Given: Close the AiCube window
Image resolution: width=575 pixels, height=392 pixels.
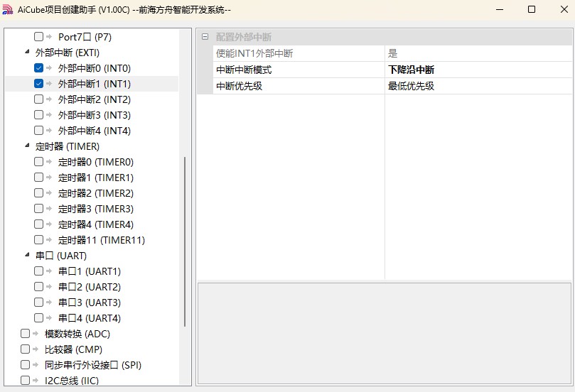Looking at the screenshot, I should 564,9.
